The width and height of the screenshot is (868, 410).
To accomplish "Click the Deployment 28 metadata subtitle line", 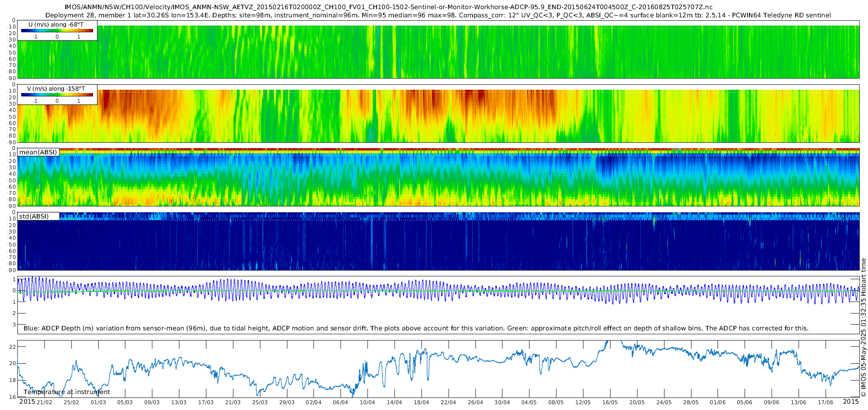I will click(438, 15).
